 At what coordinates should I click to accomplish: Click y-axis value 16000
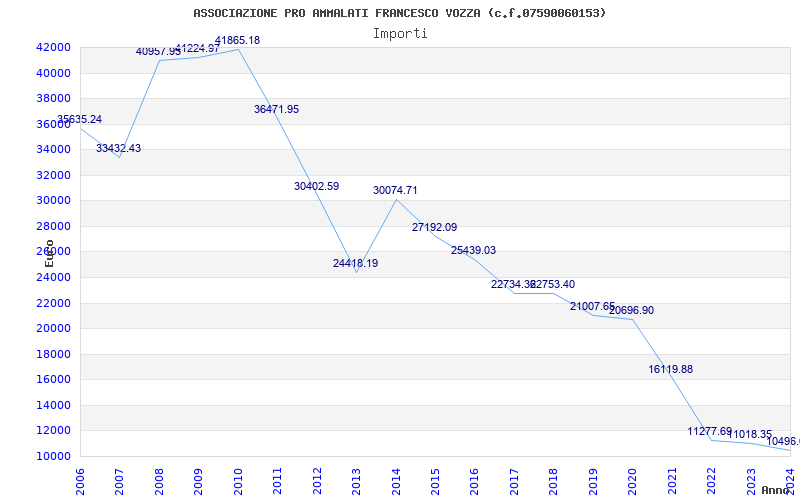tap(53, 380)
